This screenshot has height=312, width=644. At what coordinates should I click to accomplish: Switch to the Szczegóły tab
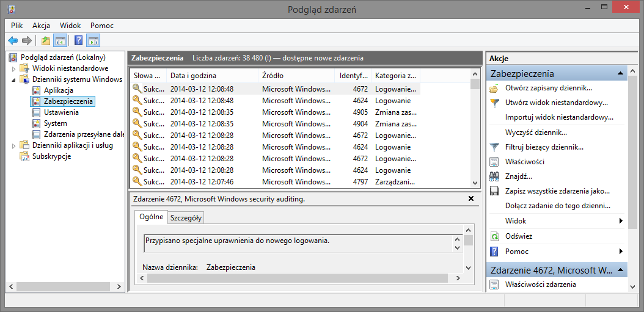(186, 219)
